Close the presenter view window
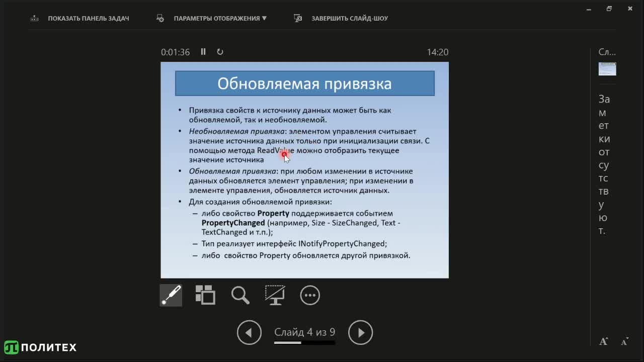 [x=630, y=9]
